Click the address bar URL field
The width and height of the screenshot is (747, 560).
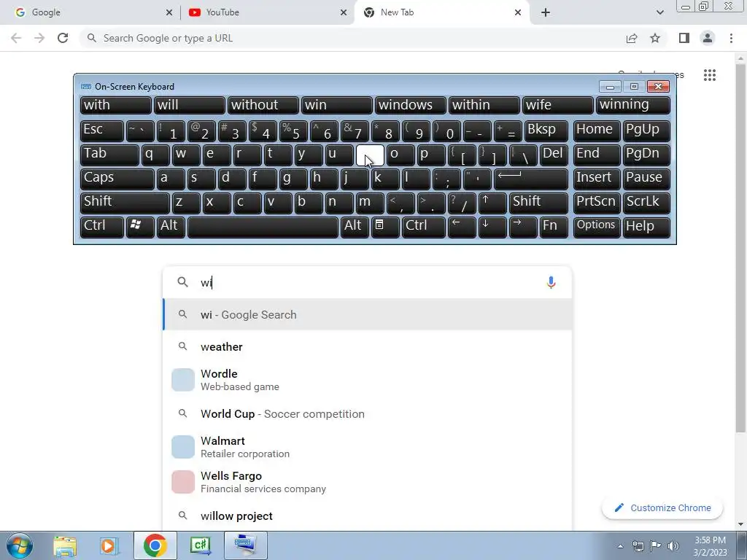coord(352,38)
